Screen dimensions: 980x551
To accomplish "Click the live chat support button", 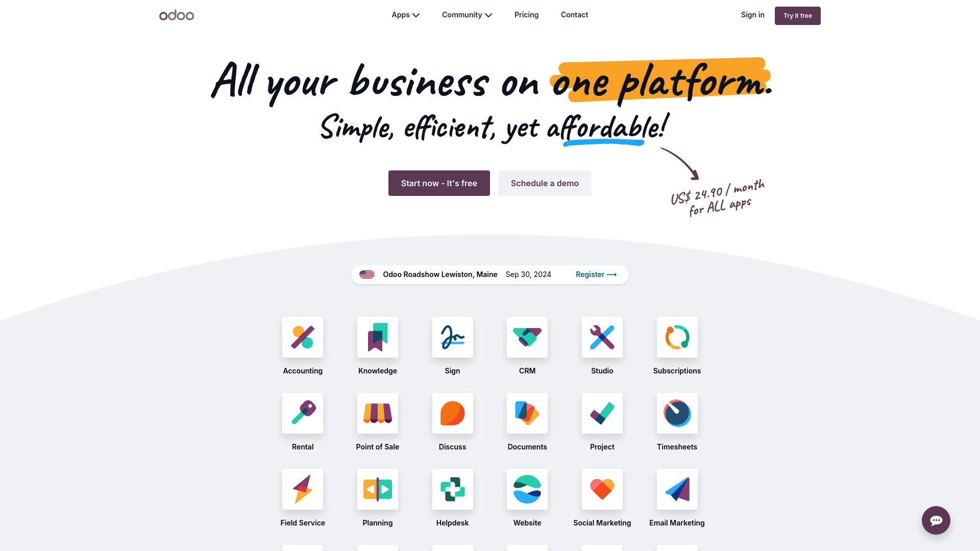I will (936, 520).
